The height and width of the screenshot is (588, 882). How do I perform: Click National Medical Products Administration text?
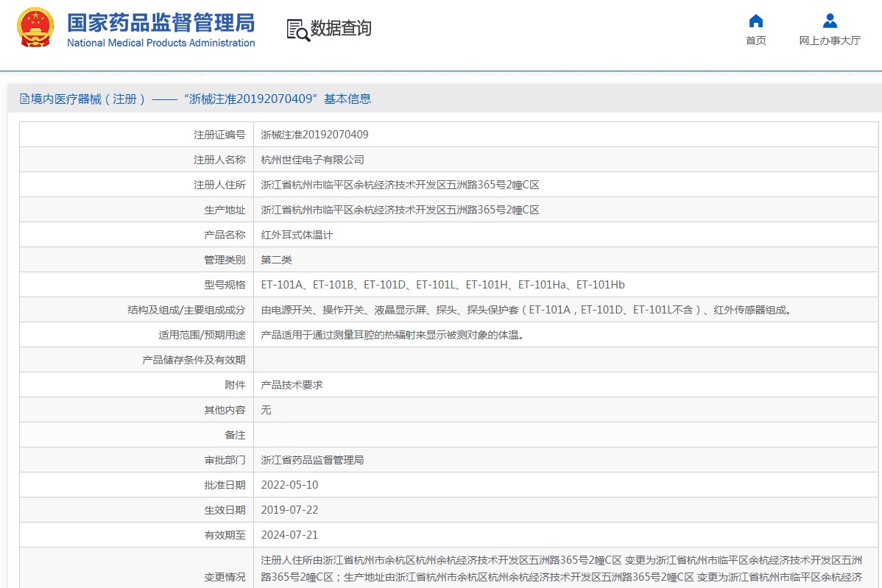click(x=161, y=43)
